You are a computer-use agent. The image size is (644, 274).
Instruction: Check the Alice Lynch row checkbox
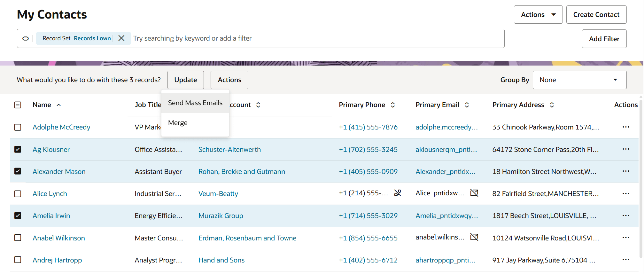[18, 194]
